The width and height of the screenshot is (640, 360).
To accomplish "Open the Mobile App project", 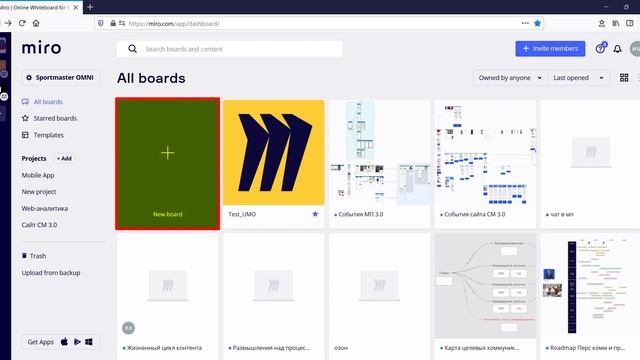I will [x=38, y=175].
